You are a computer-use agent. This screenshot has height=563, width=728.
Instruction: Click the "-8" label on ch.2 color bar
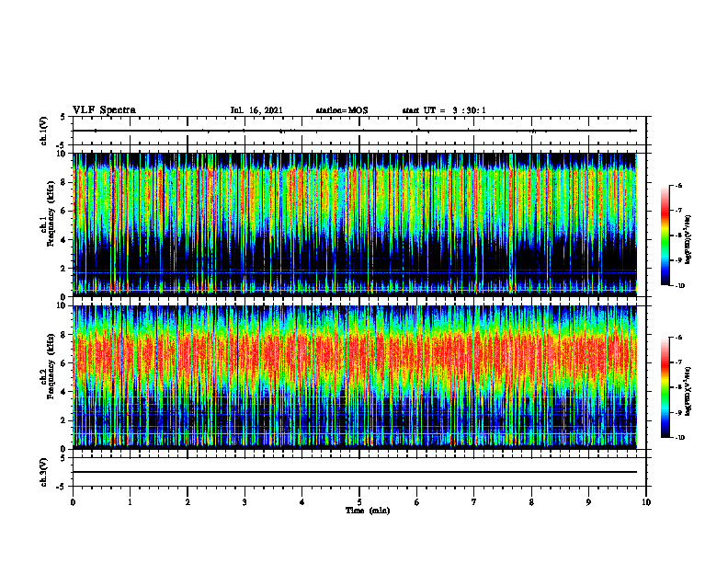tap(679, 387)
